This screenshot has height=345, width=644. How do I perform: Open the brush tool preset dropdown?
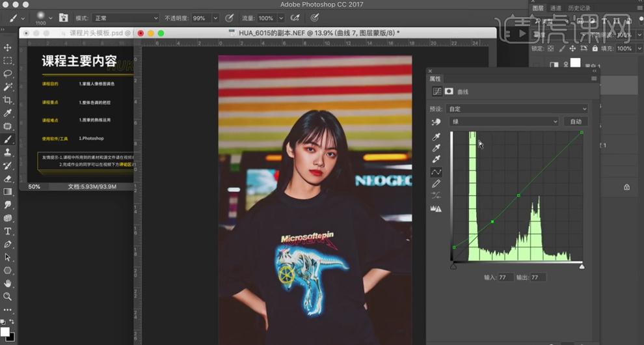(23, 18)
